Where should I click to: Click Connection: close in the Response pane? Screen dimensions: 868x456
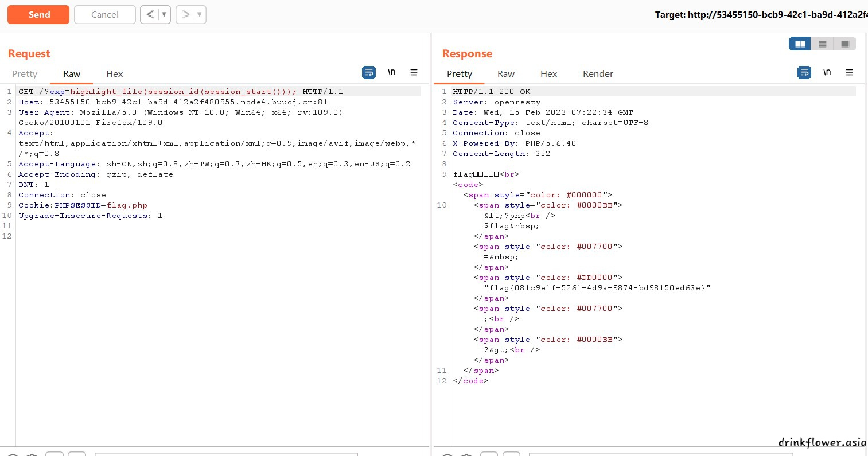click(496, 132)
